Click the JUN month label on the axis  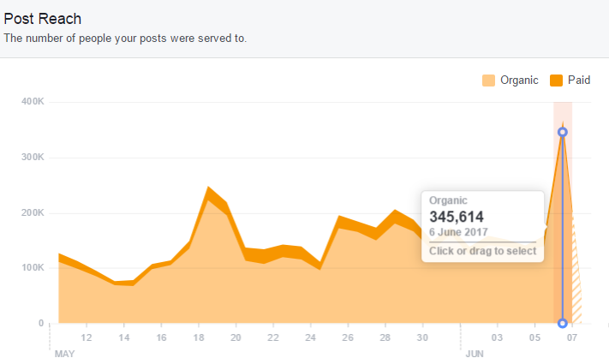(475, 353)
